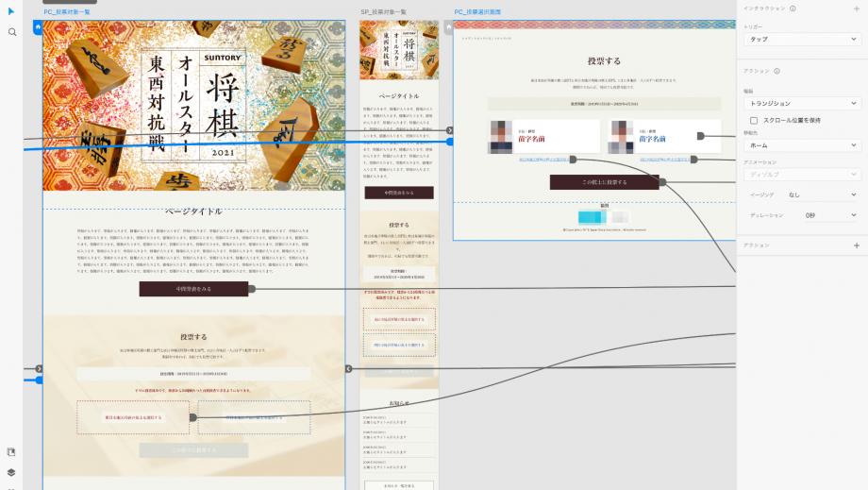Add another action using bottom plus icon
This screenshot has height=490, width=868.
pyautogui.click(x=856, y=245)
